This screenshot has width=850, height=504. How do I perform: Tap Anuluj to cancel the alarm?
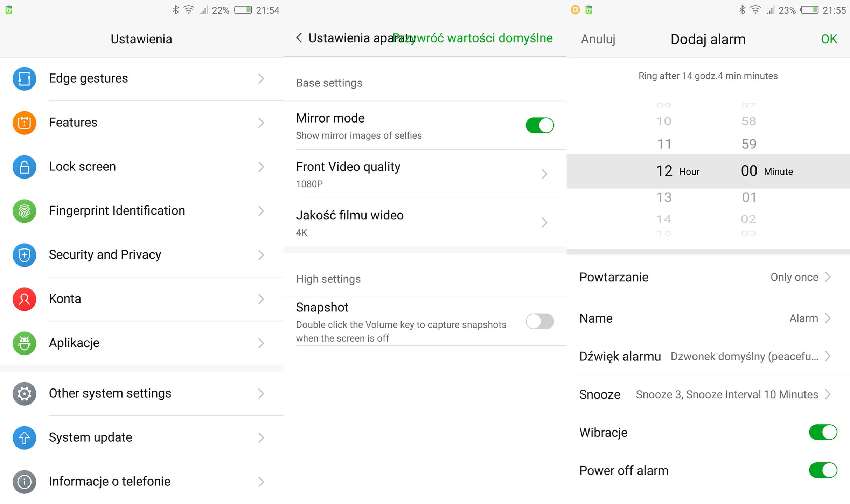[598, 39]
